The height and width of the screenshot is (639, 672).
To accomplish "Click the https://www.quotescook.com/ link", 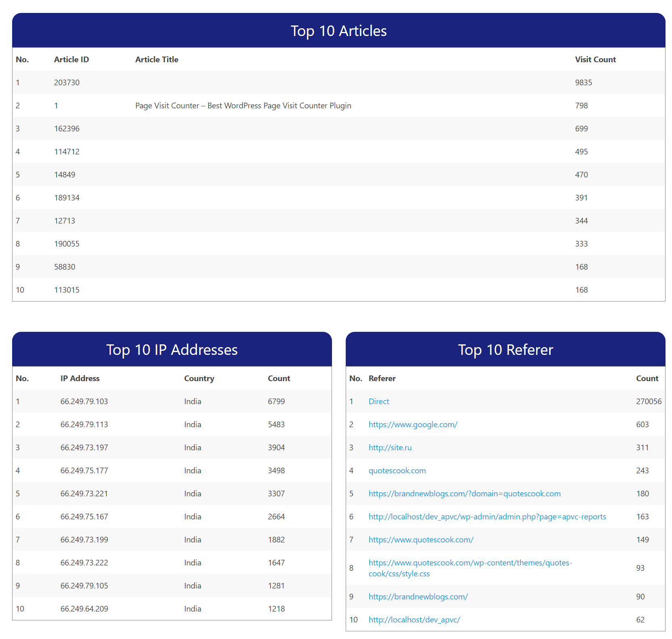I will [421, 540].
